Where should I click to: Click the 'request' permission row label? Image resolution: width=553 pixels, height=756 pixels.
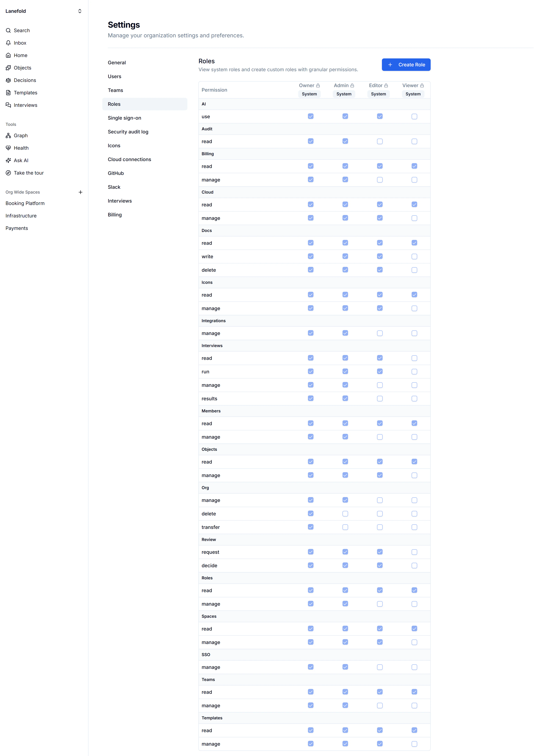[210, 552]
